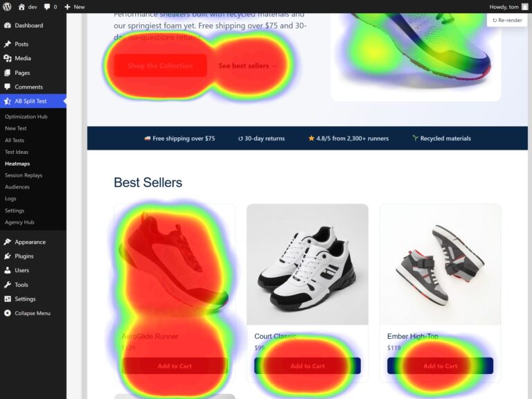532x399 pixels.
Task: Open Logs submenu item
Action: pyautogui.click(x=10, y=199)
